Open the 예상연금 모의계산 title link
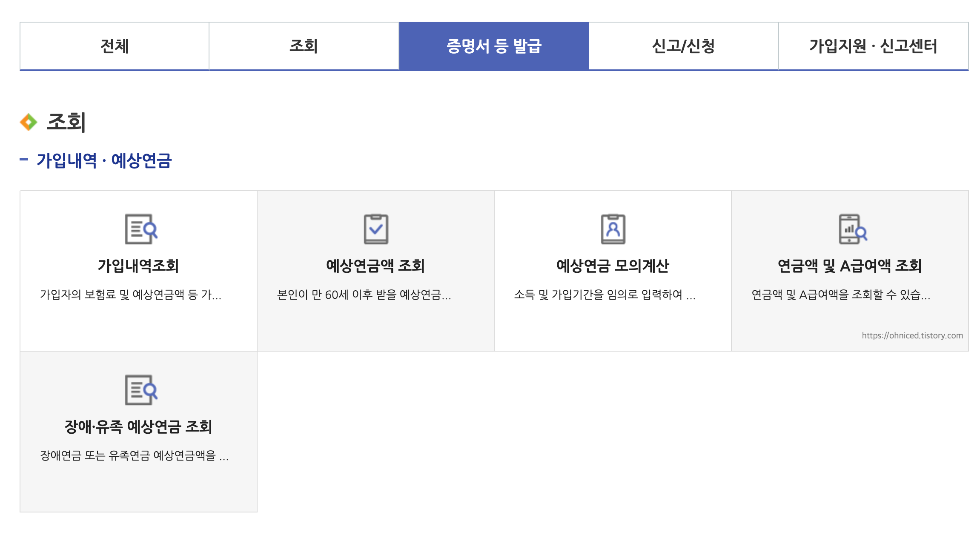This screenshot has width=980, height=538. click(x=612, y=266)
